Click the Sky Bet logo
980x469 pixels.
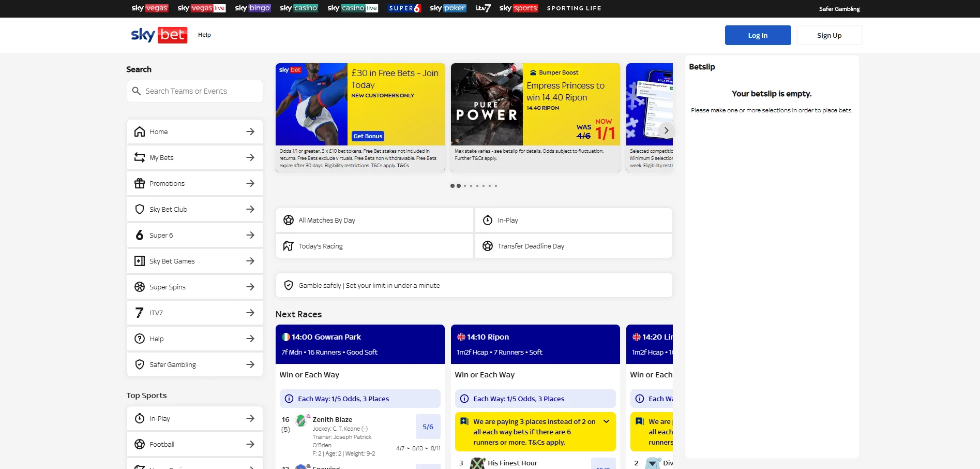[159, 35]
